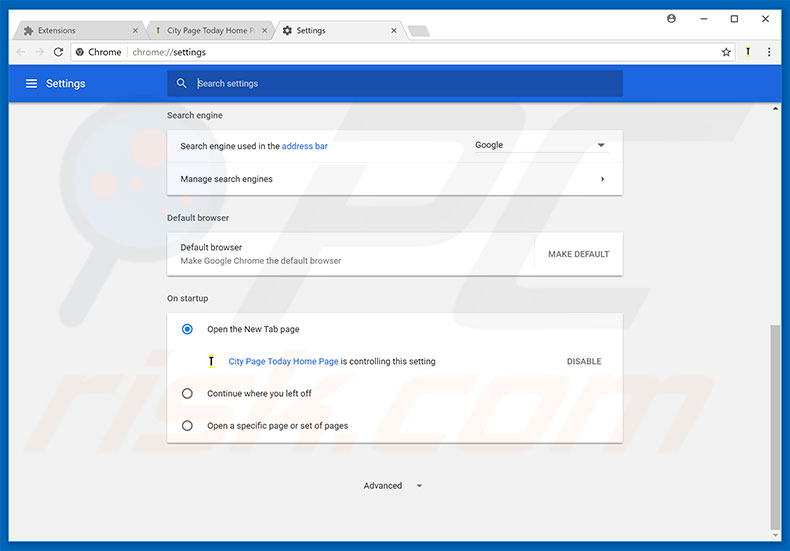Click the Settings title in the header

(x=65, y=84)
